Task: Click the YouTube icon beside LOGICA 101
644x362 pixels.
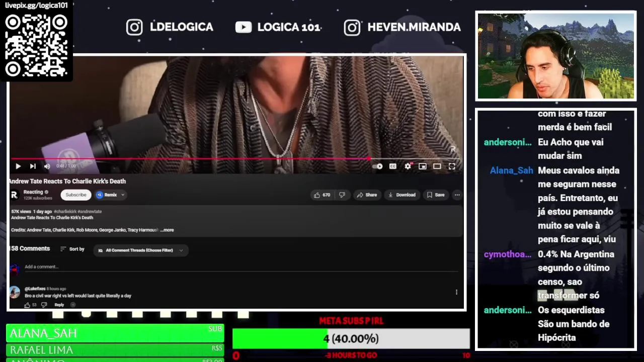Action: [x=244, y=27]
